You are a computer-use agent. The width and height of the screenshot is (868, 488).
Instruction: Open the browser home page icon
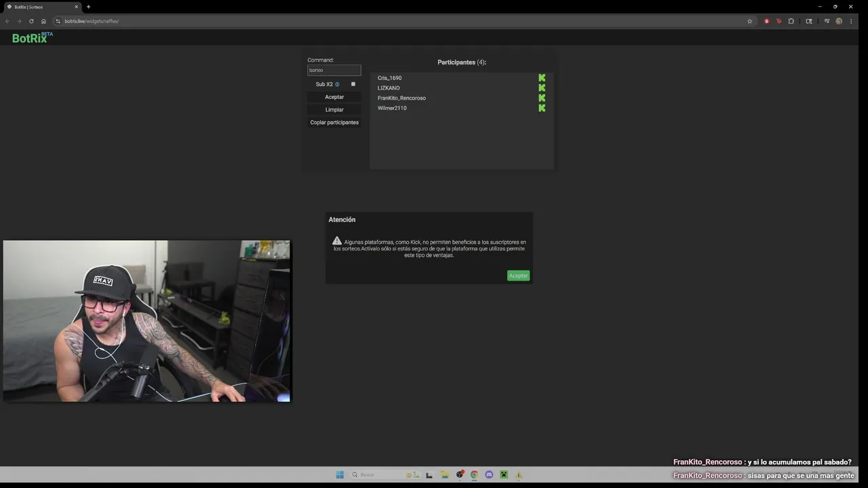[x=43, y=21]
